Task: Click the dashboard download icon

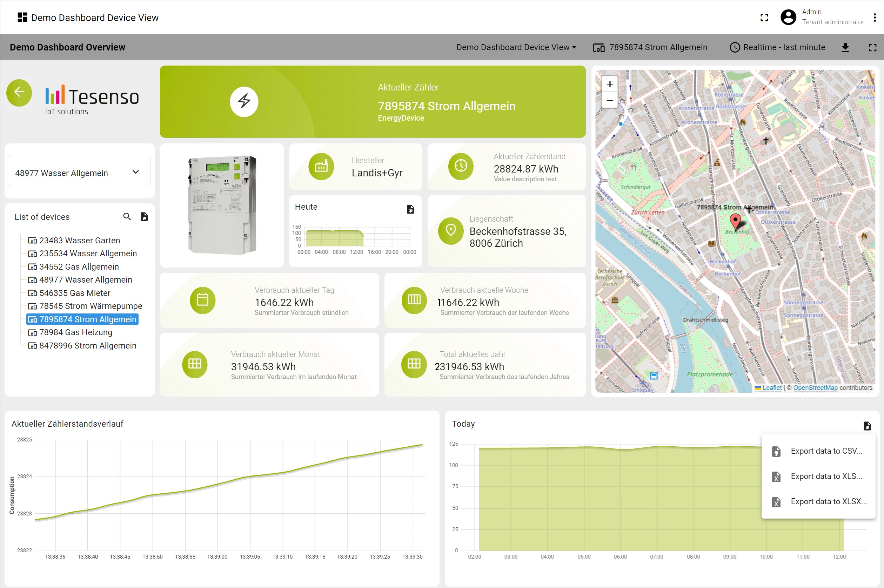Action: 845,47
